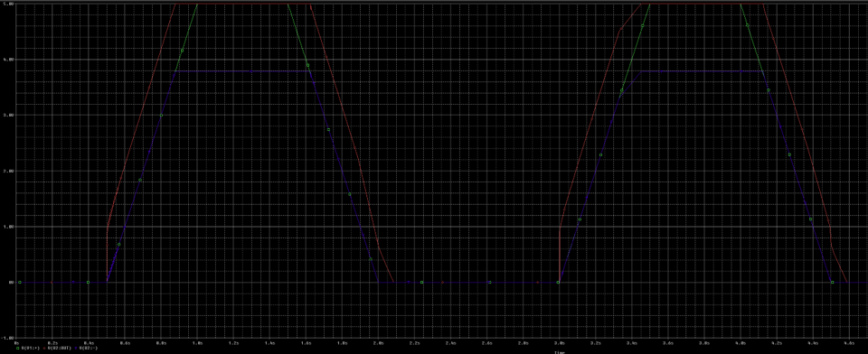
Task: Click the 0s origin label on the time axis
Action: (16, 343)
